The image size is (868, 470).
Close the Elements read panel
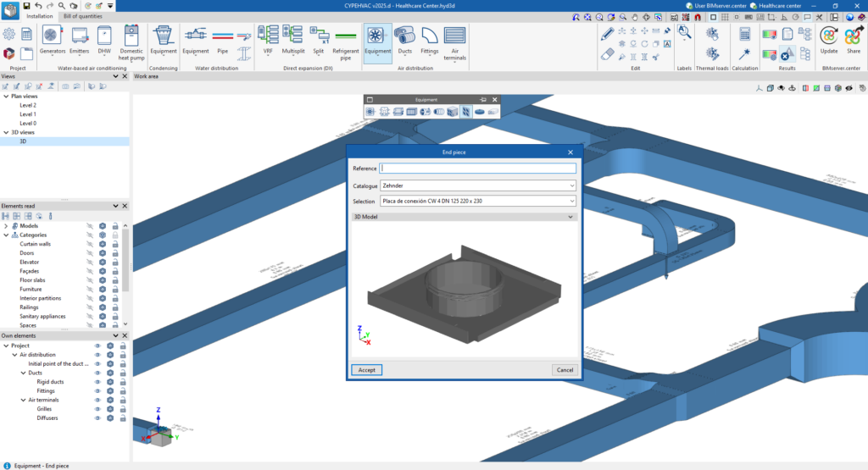coord(125,206)
